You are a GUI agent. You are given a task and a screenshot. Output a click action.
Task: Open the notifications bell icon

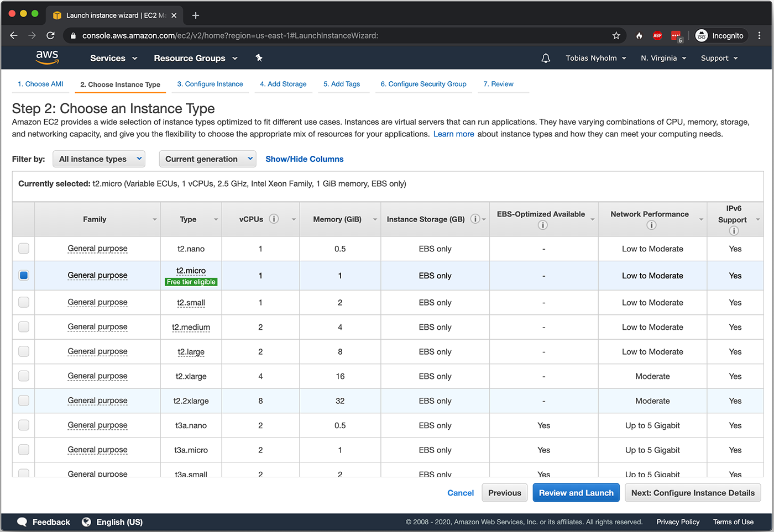click(x=546, y=58)
